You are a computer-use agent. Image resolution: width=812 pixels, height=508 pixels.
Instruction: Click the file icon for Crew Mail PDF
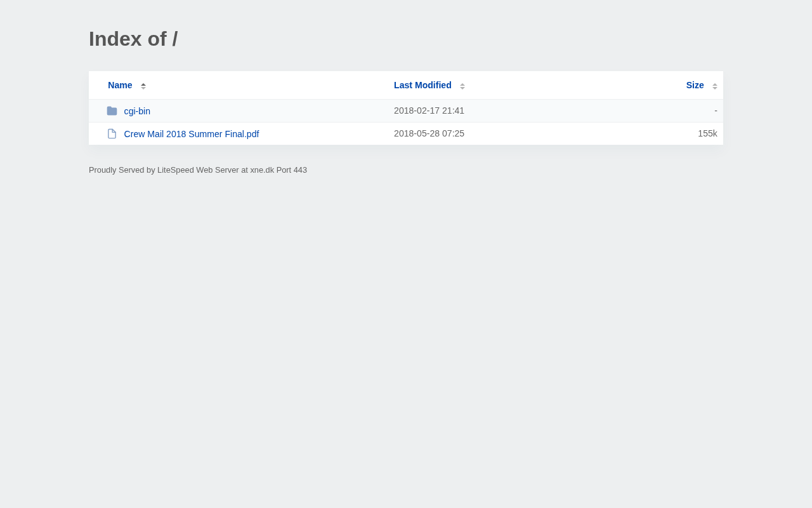pyautogui.click(x=112, y=134)
